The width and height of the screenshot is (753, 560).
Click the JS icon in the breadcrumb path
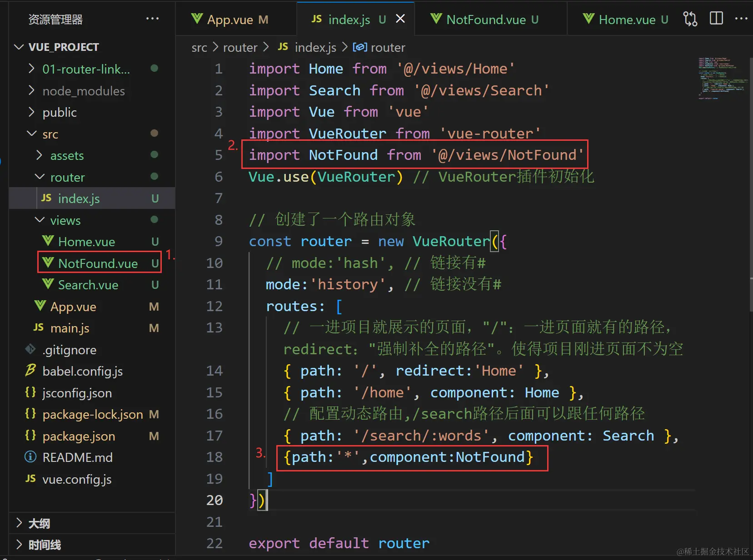(283, 46)
